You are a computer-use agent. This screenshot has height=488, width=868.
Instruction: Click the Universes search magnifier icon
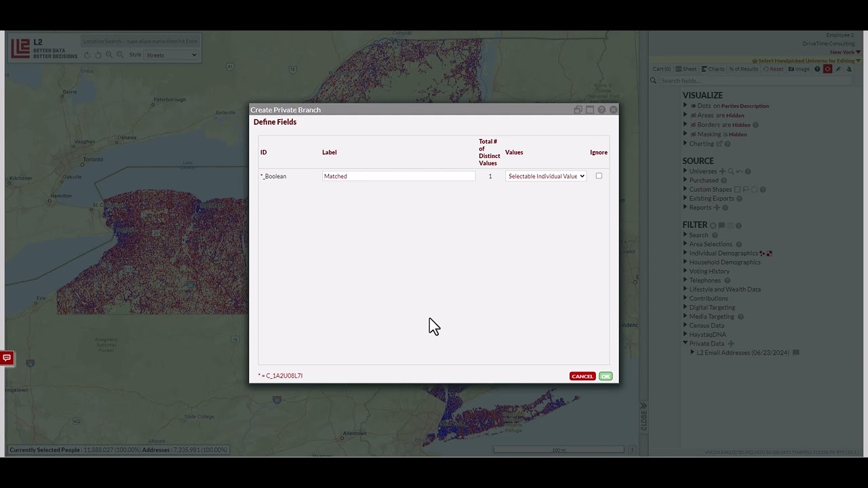(x=731, y=171)
